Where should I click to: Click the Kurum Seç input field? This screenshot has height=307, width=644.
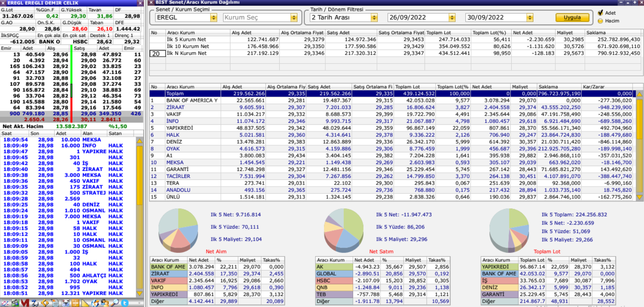(257, 18)
